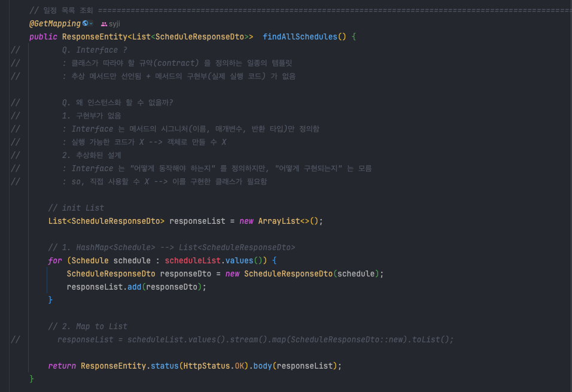
Task: Click the '2. 추상화된 설계' comment
Action: click(92, 155)
